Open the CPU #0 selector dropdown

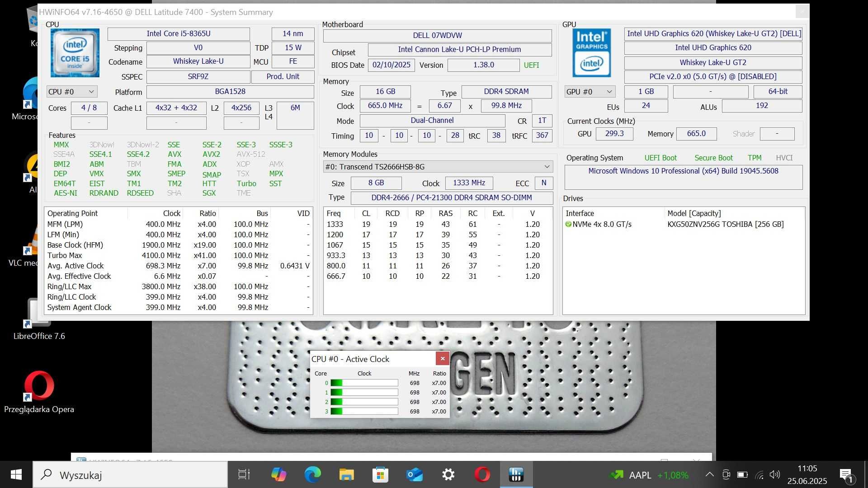71,92
